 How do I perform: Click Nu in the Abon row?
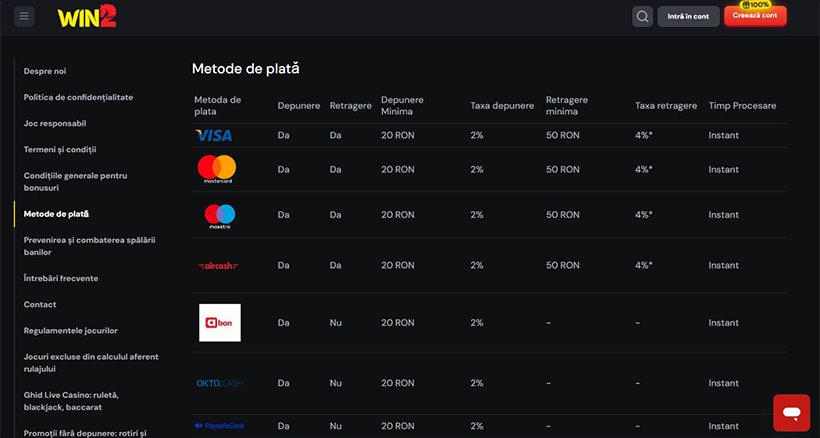336,323
